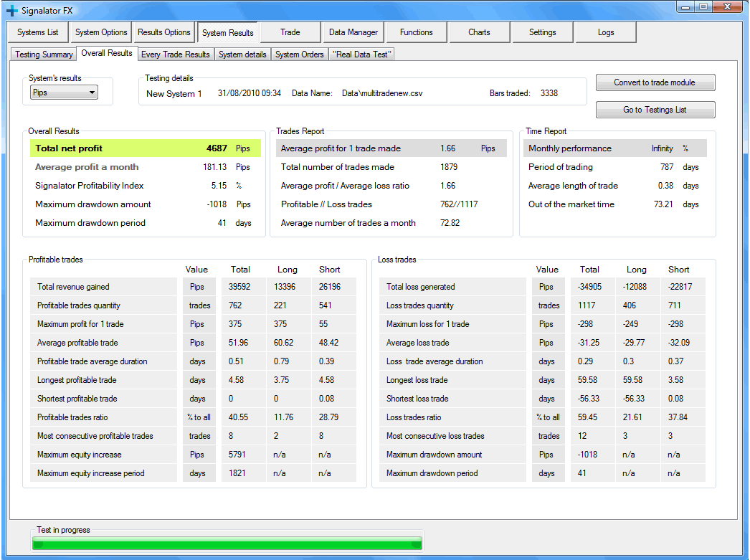Click Longest profitable trade label
This screenshot has width=750, height=560.
77,380
